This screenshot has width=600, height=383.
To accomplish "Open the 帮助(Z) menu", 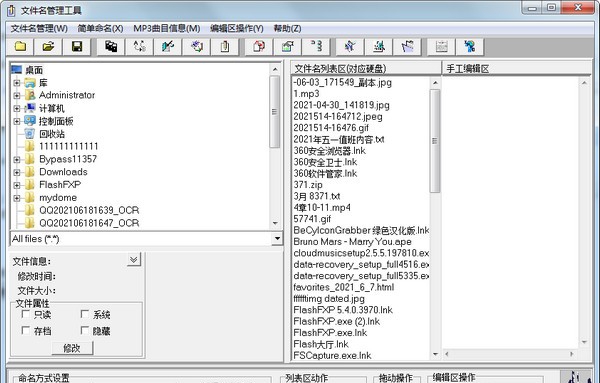I will coord(287,29).
